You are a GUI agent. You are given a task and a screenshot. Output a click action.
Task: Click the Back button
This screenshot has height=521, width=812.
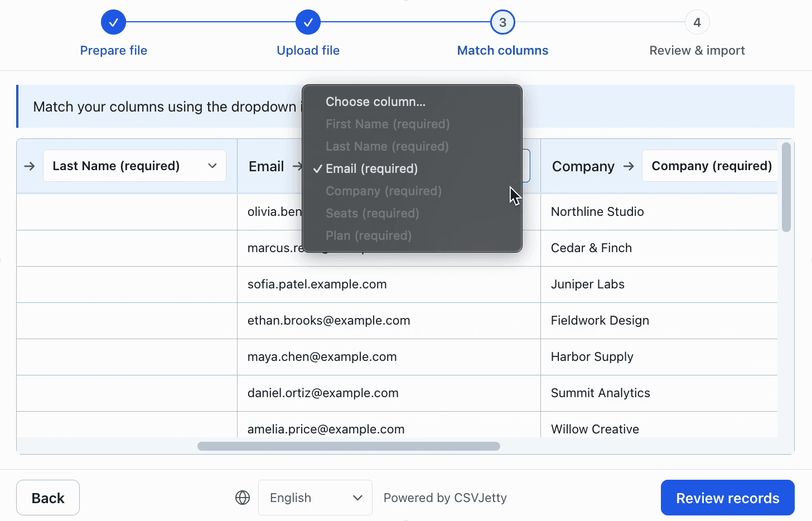pos(48,498)
